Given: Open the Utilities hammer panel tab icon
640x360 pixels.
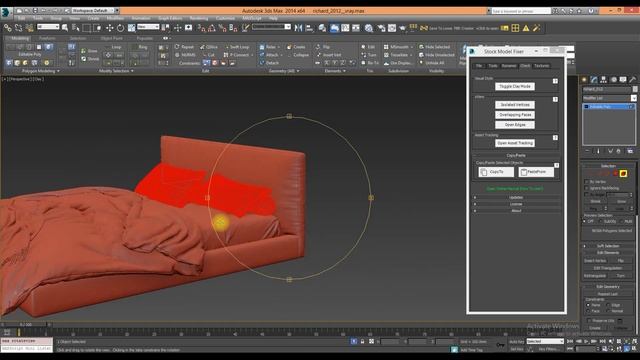Looking at the screenshot, I should pos(633,80).
